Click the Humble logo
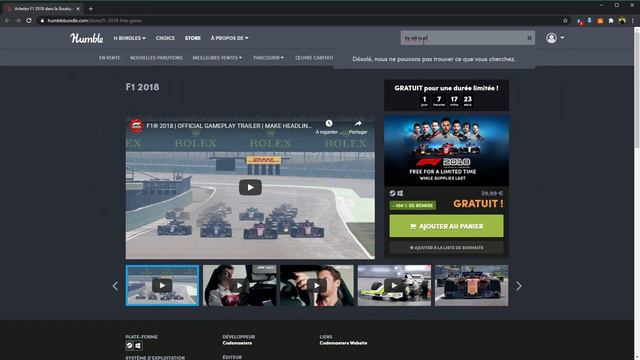Image resolution: width=640 pixels, height=360 pixels. (87, 38)
